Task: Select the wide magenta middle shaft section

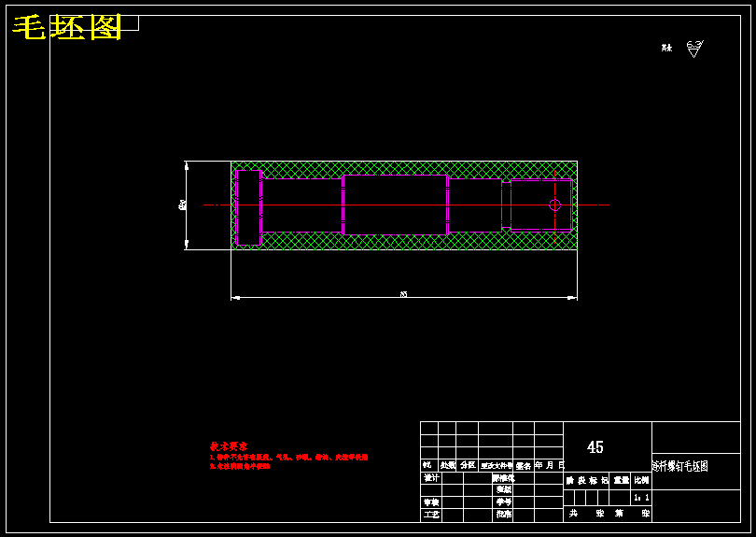Action: pyautogui.click(x=395, y=205)
